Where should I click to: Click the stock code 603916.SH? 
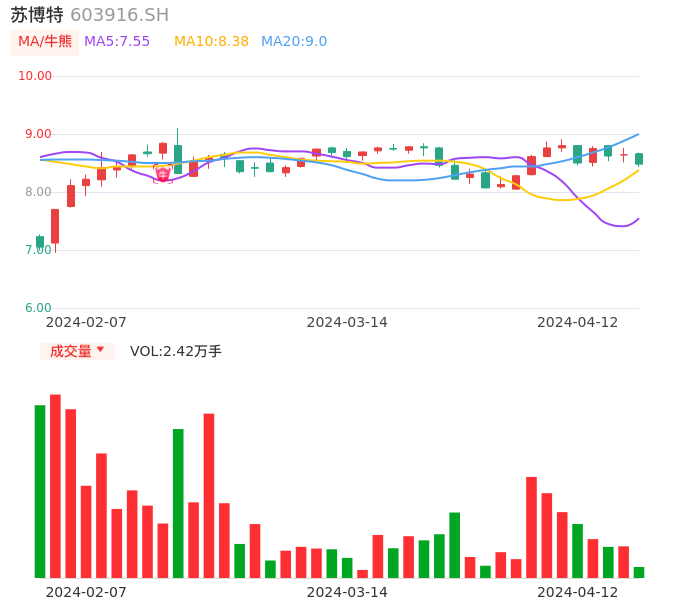coord(119,15)
